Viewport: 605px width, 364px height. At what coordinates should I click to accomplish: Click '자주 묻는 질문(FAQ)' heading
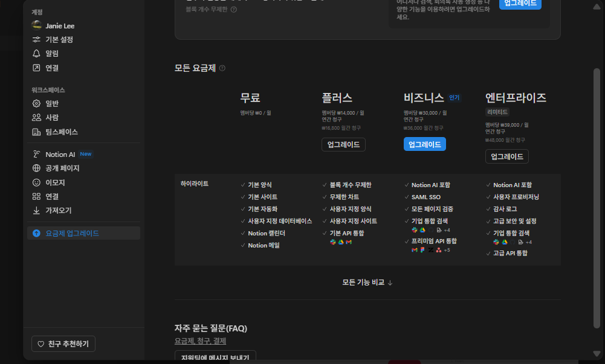211,328
